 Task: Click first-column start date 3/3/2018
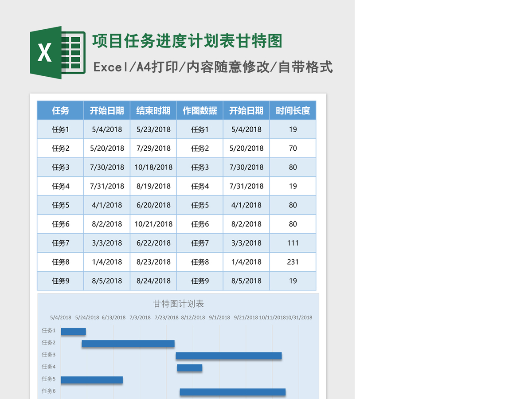coord(107,243)
